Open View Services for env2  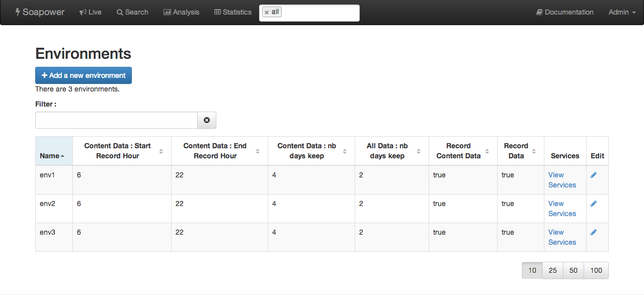pyautogui.click(x=562, y=209)
